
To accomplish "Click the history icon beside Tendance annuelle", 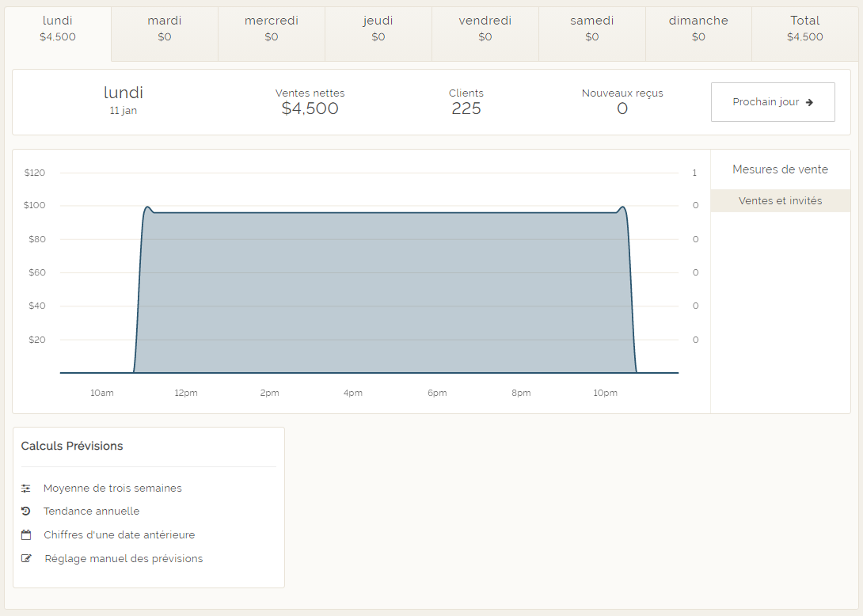I will point(26,511).
